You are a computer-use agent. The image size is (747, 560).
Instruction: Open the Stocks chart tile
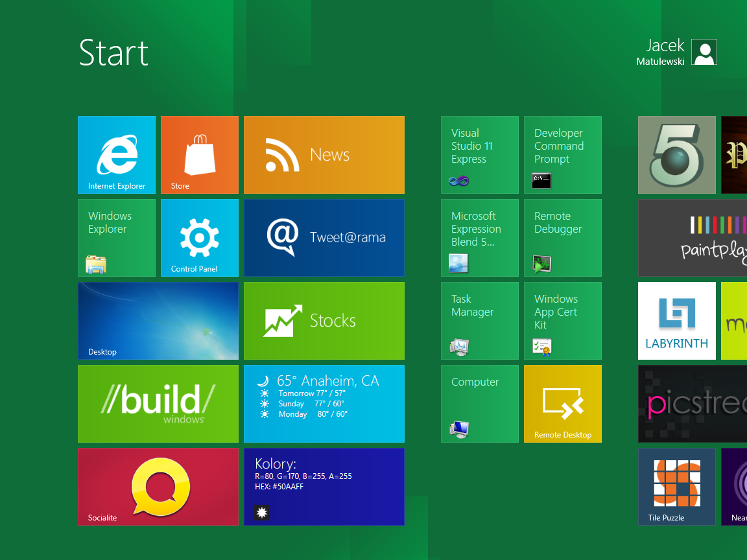[324, 321]
